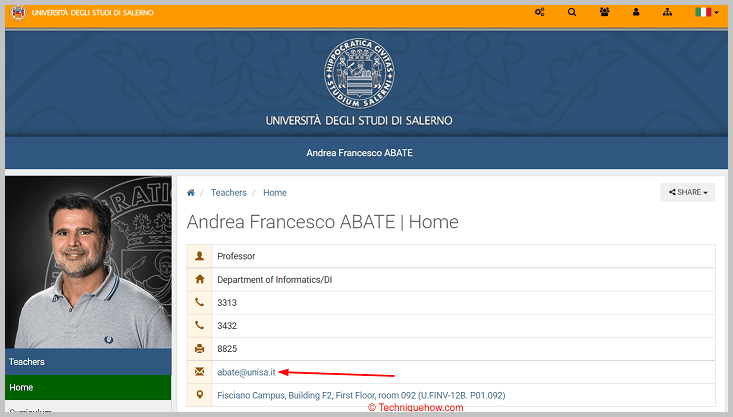Click the person icon beside Professor
Image resolution: width=733 pixels, height=417 pixels.
point(200,256)
